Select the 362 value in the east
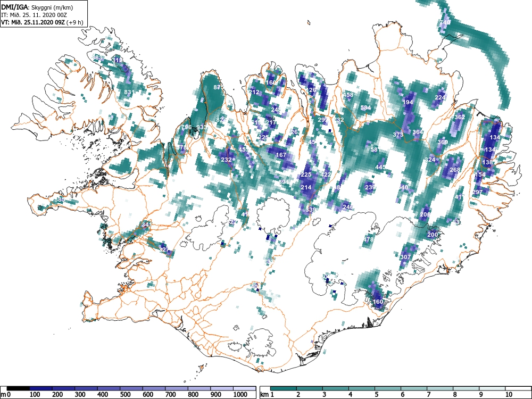 460,117
